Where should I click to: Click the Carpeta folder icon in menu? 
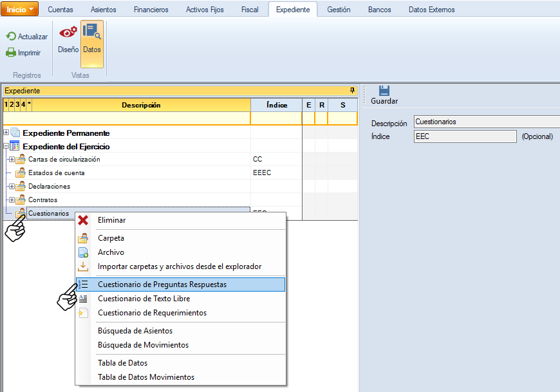(x=83, y=238)
